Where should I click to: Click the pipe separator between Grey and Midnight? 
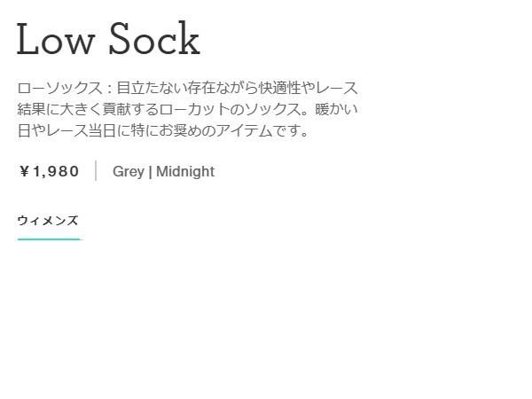tap(151, 171)
